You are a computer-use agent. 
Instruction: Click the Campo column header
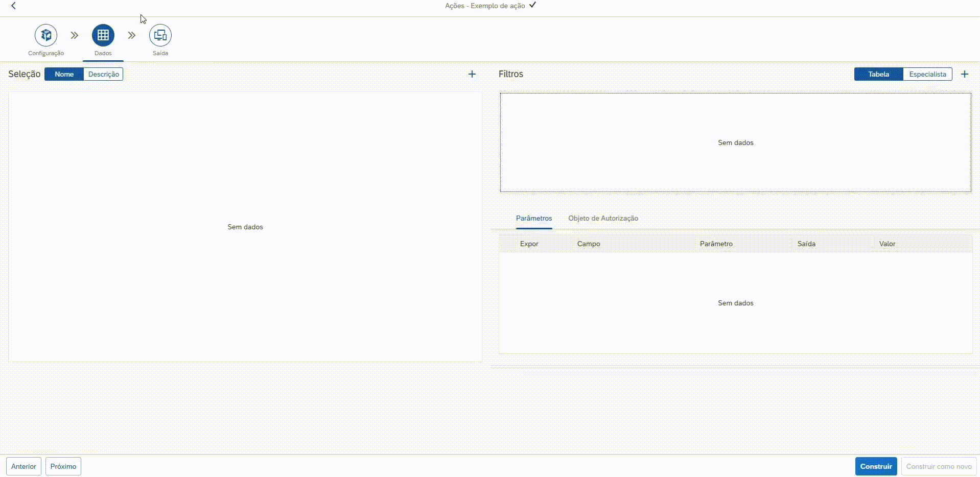pos(589,244)
